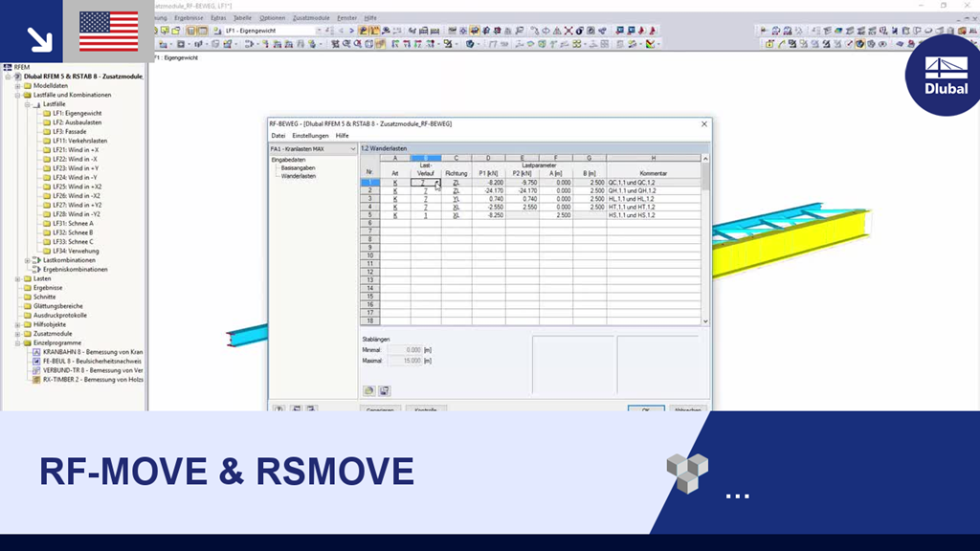980x551 pixels.
Task: Click the red X delete icon in main toolbar
Action: coord(568,31)
